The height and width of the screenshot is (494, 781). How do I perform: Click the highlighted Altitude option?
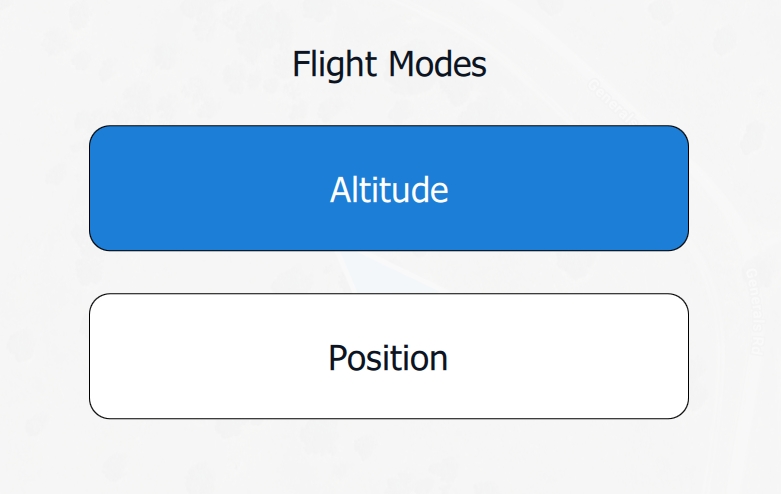389,188
